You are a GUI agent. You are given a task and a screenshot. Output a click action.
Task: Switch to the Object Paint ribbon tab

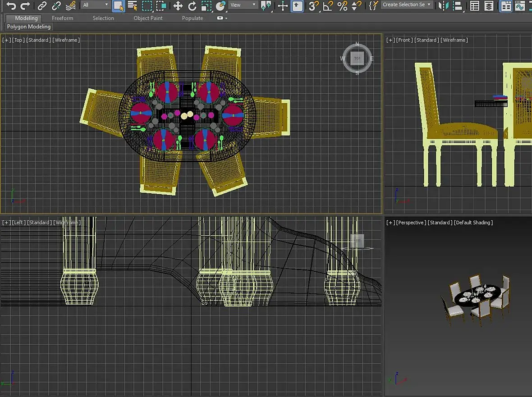pos(148,18)
